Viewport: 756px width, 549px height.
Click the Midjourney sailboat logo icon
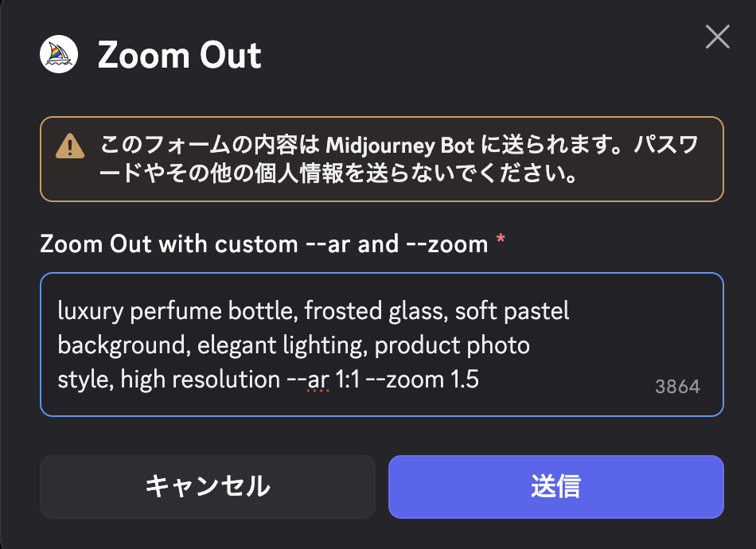pos(59,56)
